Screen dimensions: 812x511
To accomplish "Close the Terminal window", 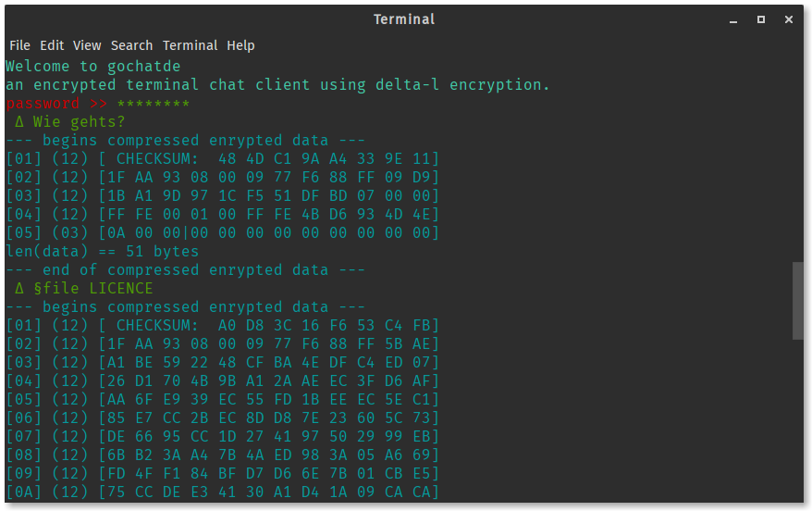I will (x=789, y=19).
